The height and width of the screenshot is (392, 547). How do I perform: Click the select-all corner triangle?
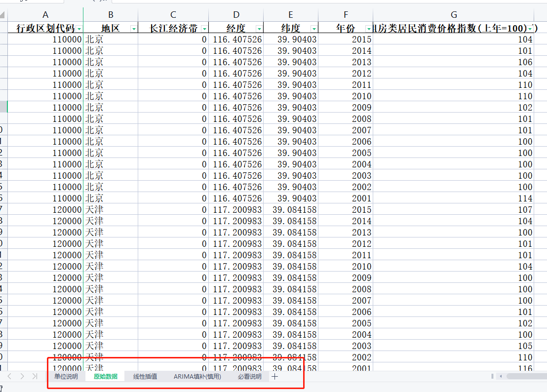(x=2, y=15)
